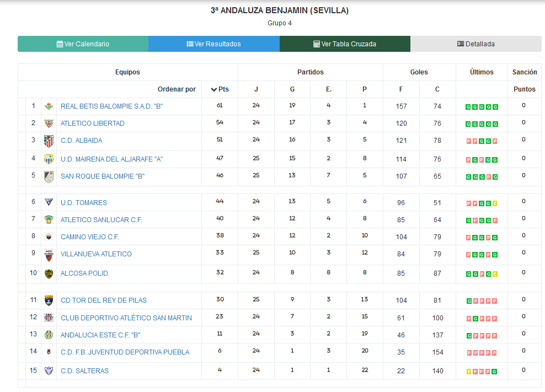Open SAN ROQUE BALOMPIE "B" link
This screenshot has height=392, width=545.
(x=103, y=176)
